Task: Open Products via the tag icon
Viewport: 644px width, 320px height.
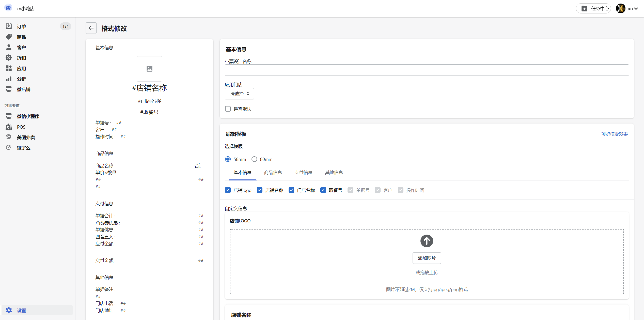Action: click(x=9, y=37)
